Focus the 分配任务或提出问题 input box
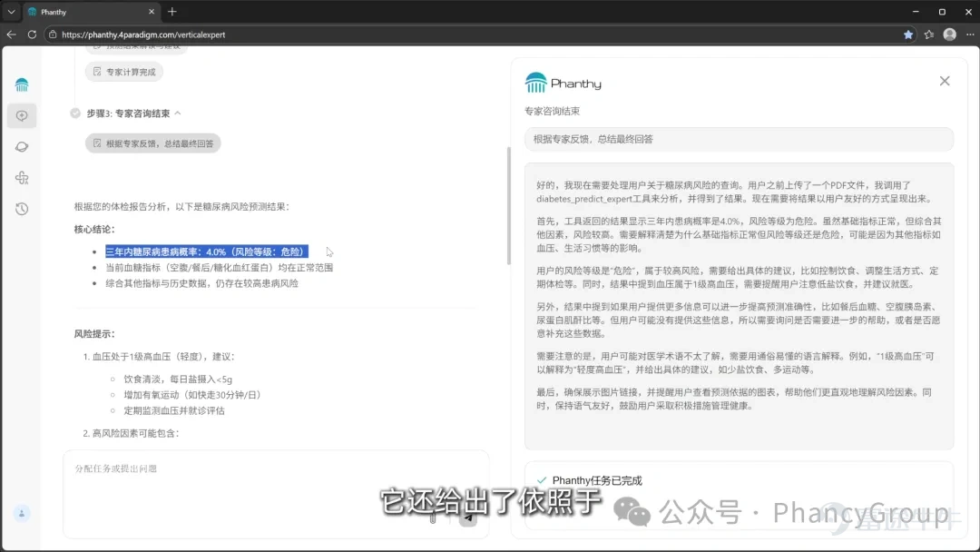Image resolution: width=980 pixels, height=552 pixels. pos(276,494)
